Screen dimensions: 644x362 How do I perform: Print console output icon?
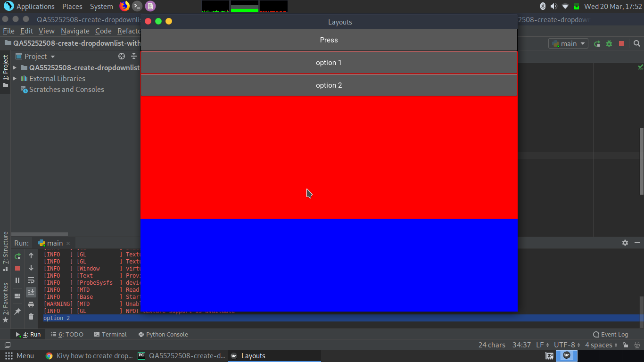click(x=31, y=304)
